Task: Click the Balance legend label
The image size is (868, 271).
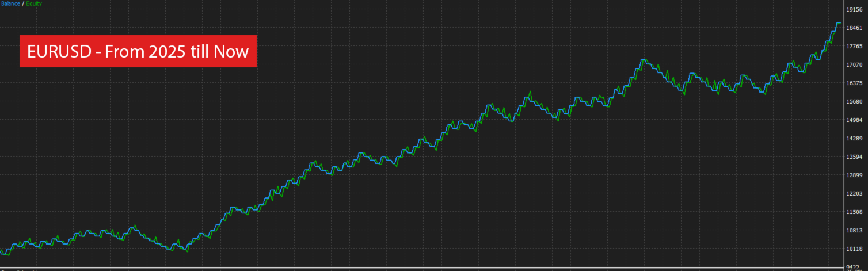Action: [x=10, y=3]
